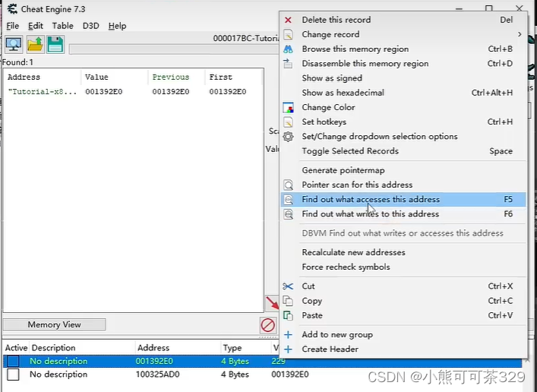Viewport: 537px width, 392px height.
Task: Click the gear dropdown options icon
Action: pos(288,137)
